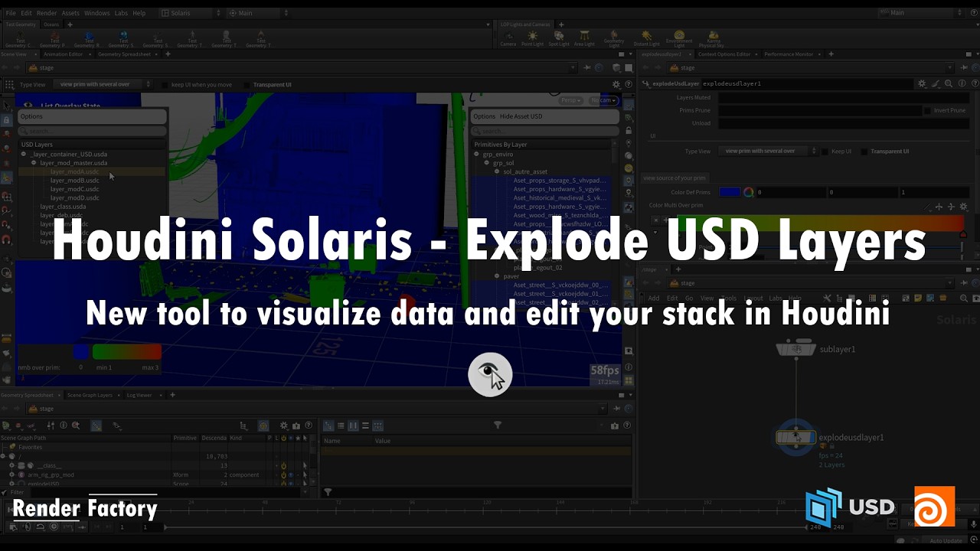Switch to the Oceans shelf tab
The height and width of the screenshot is (551, 980).
click(x=51, y=24)
